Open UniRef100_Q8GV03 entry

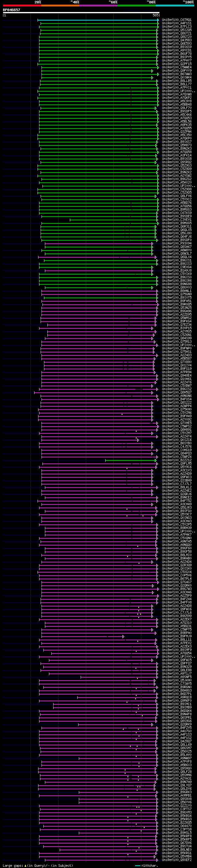click(177, 287)
